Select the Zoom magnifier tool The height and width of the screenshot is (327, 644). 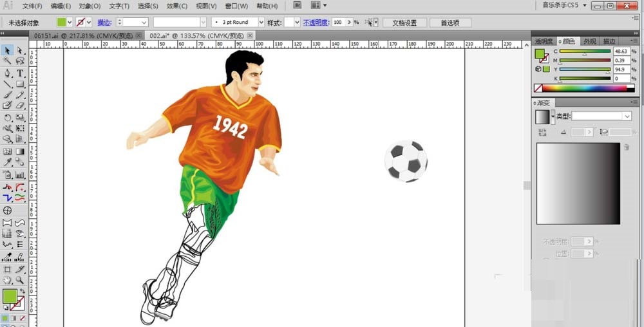[x=20, y=281]
